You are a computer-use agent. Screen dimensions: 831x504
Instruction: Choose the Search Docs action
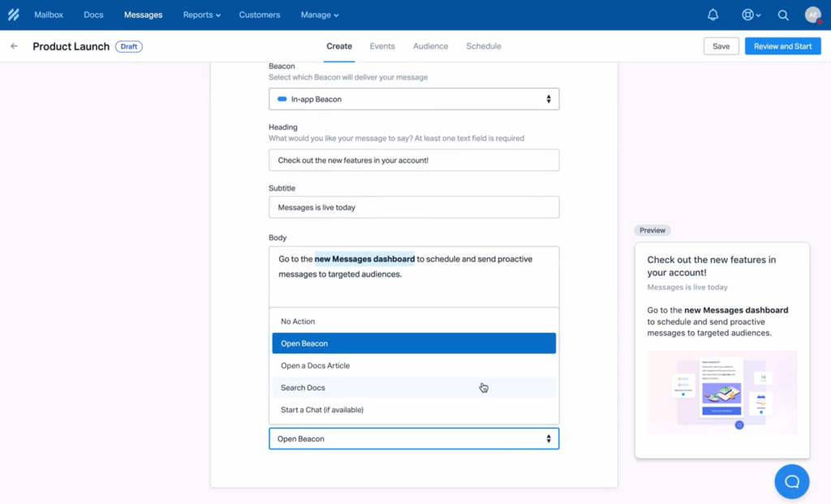click(303, 387)
